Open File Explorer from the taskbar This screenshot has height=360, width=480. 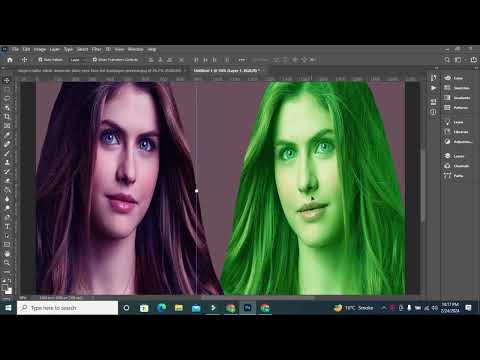[179, 308]
